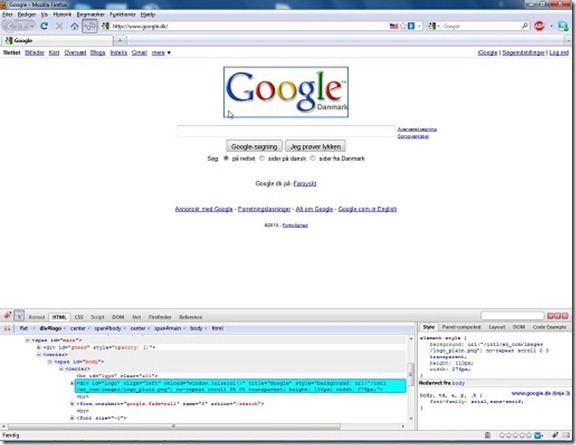
Task: Click the 'Google.com in English' link
Action: point(367,209)
